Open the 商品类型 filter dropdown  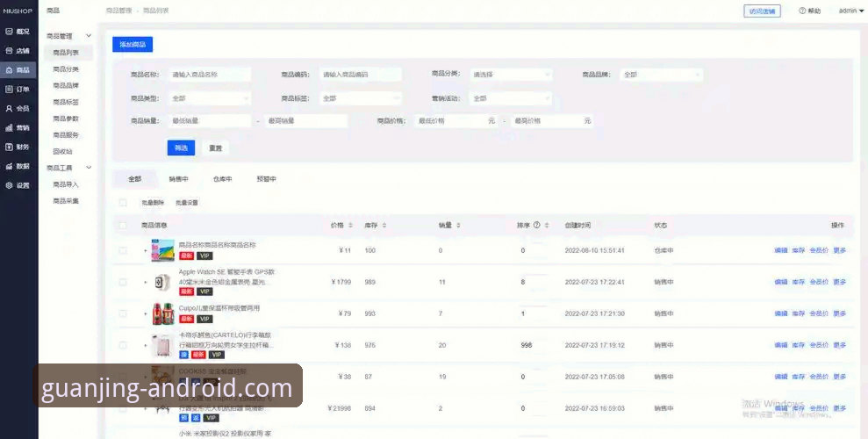tap(209, 98)
